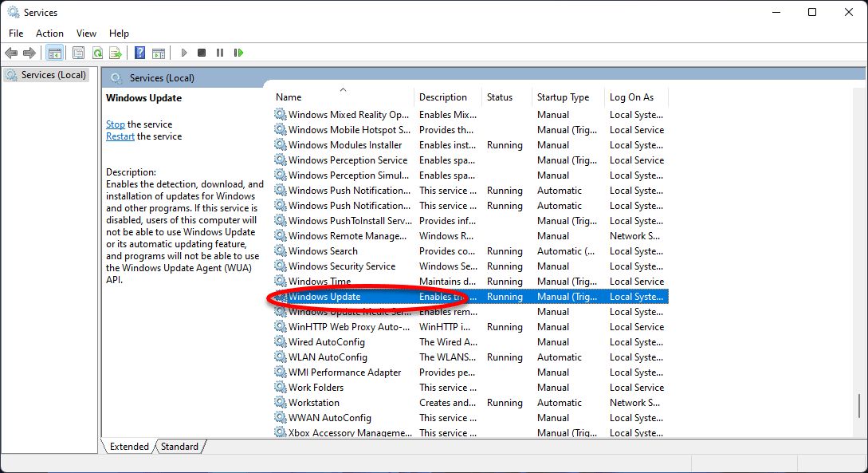Click Network S... log on for Windows Remote Manage
Image resolution: width=868 pixels, height=473 pixels.
point(634,236)
